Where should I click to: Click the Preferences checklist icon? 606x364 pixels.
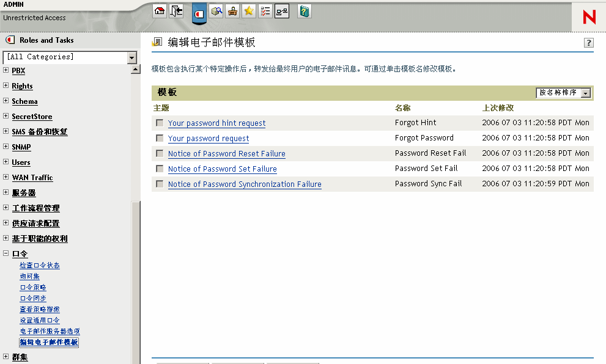tap(265, 10)
